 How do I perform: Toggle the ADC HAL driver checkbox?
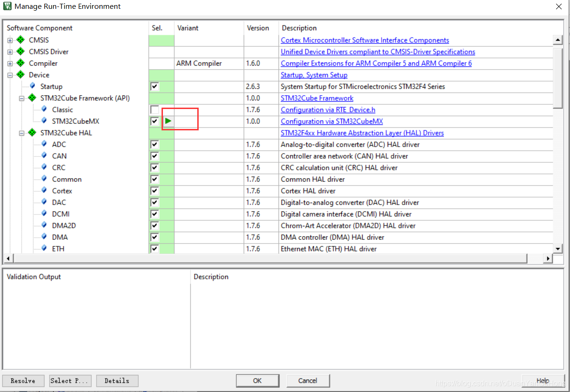(155, 144)
